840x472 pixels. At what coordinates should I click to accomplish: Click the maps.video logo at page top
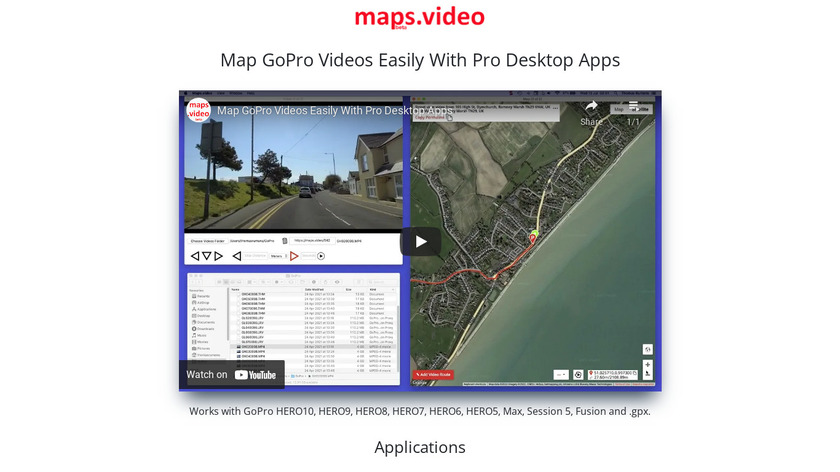(419, 18)
